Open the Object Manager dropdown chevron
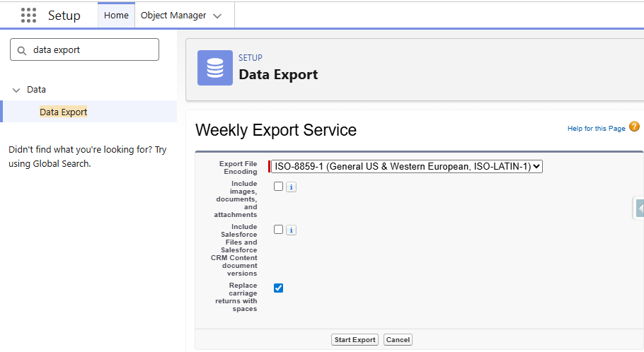 tap(217, 16)
